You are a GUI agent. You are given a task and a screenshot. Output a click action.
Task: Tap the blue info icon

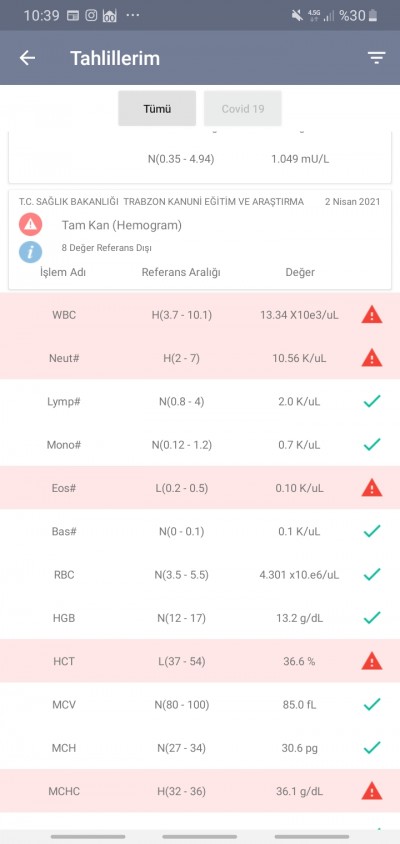[31, 251]
